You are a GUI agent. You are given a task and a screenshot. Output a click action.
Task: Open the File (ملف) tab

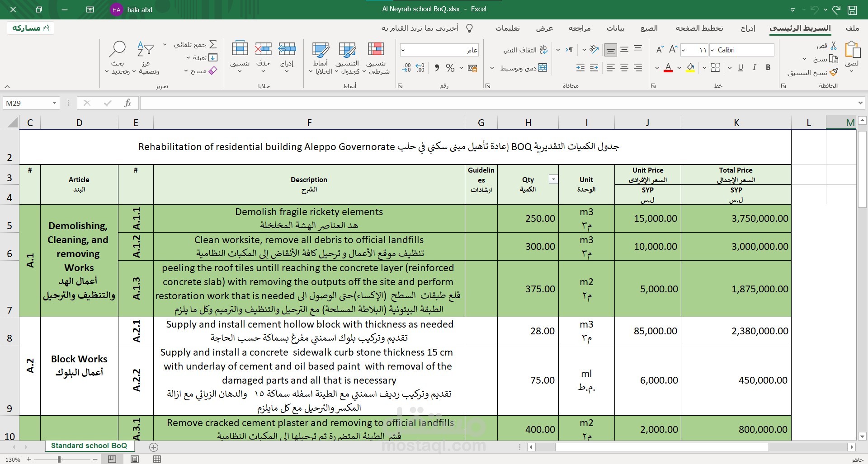point(852,28)
